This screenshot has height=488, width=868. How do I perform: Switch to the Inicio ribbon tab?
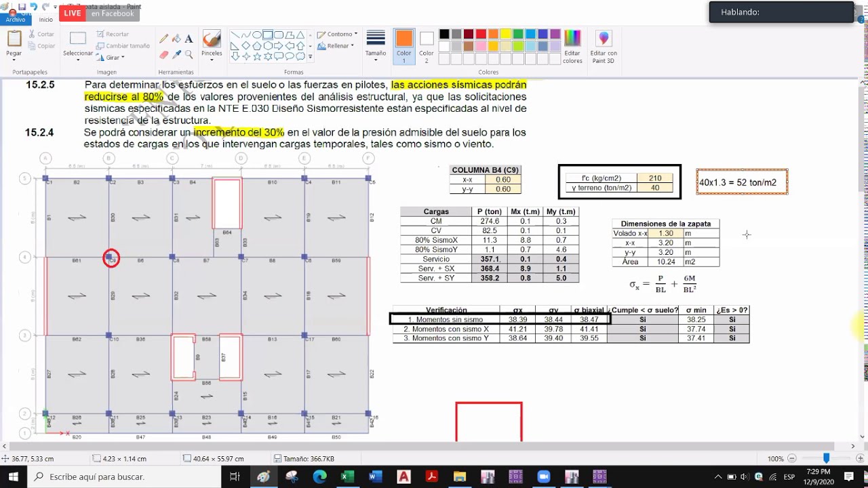click(45, 20)
